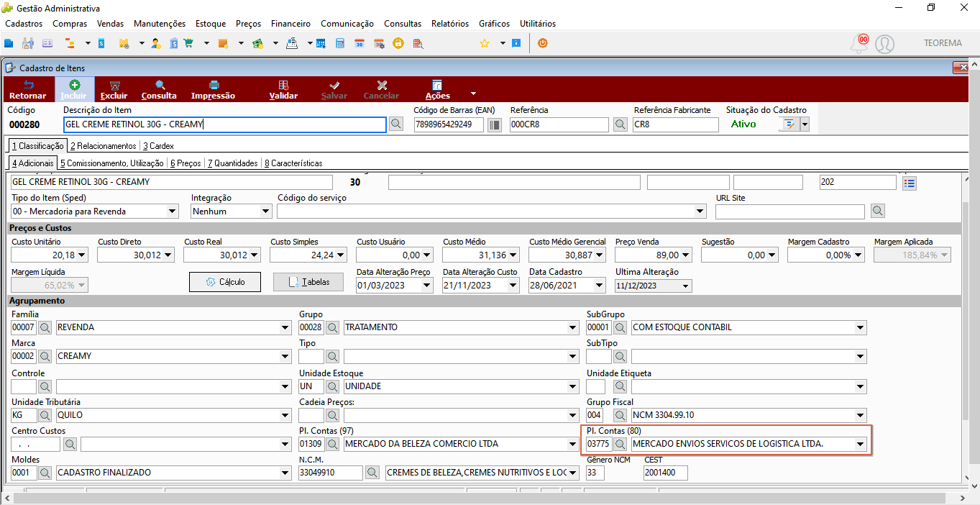Click the Tabelas button
Screen dimensions: 980x505
(308, 282)
